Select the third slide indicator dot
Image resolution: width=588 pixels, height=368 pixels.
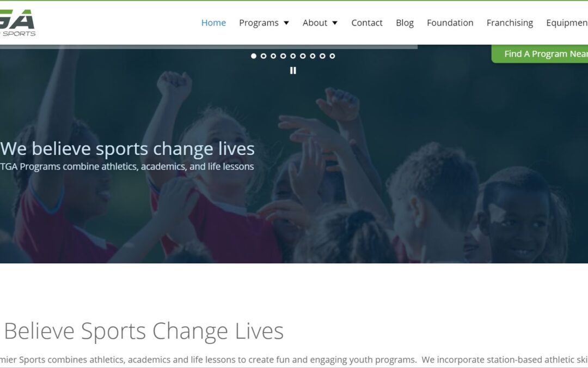click(x=273, y=56)
